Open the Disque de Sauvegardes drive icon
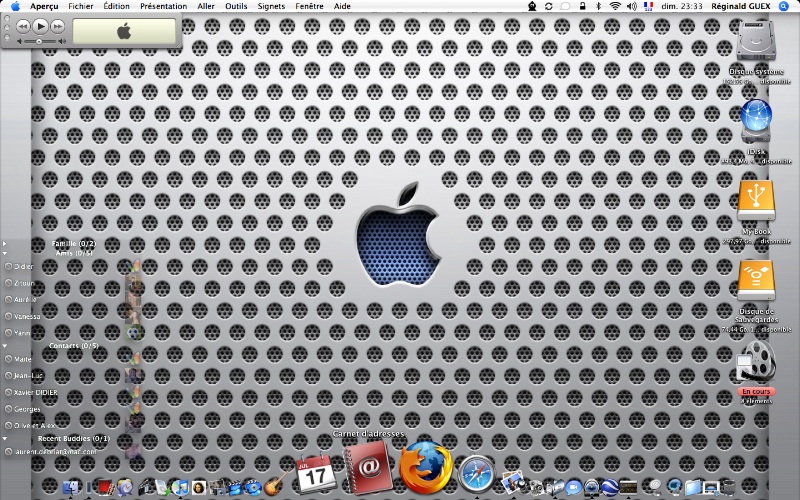The width and height of the screenshot is (800, 500). click(756, 280)
